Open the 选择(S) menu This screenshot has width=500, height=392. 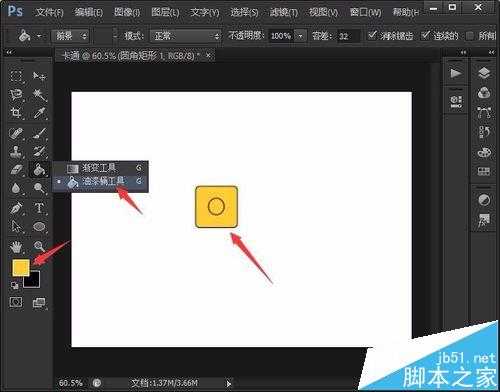click(244, 13)
